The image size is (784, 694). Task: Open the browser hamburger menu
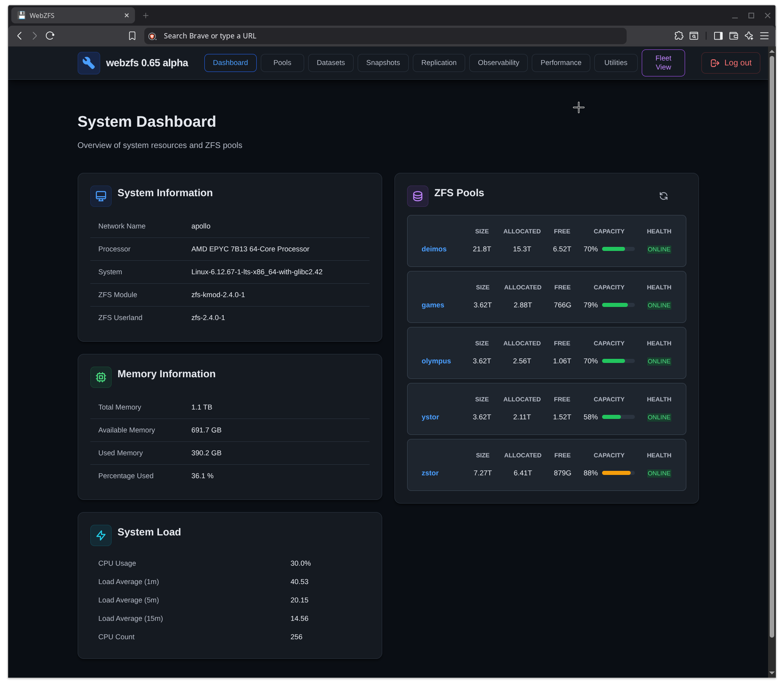pyautogui.click(x=765, y=36)
